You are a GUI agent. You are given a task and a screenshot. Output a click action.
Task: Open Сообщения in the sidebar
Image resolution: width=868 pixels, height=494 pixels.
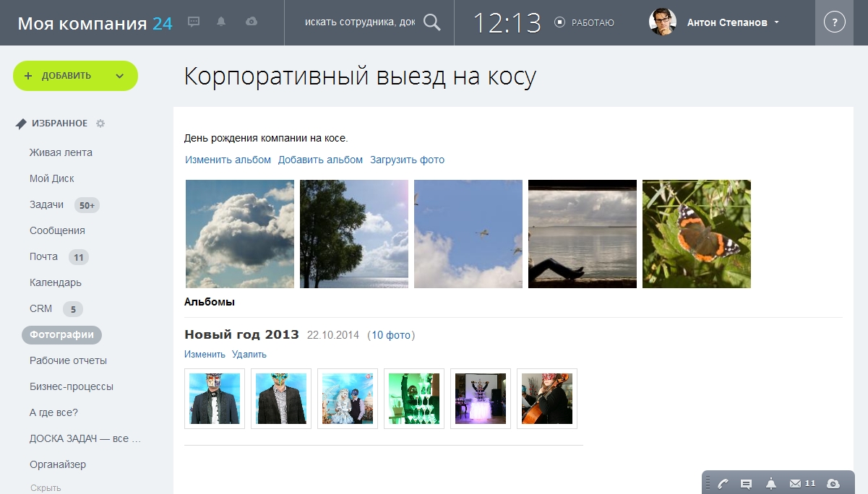tap(57, 230)
